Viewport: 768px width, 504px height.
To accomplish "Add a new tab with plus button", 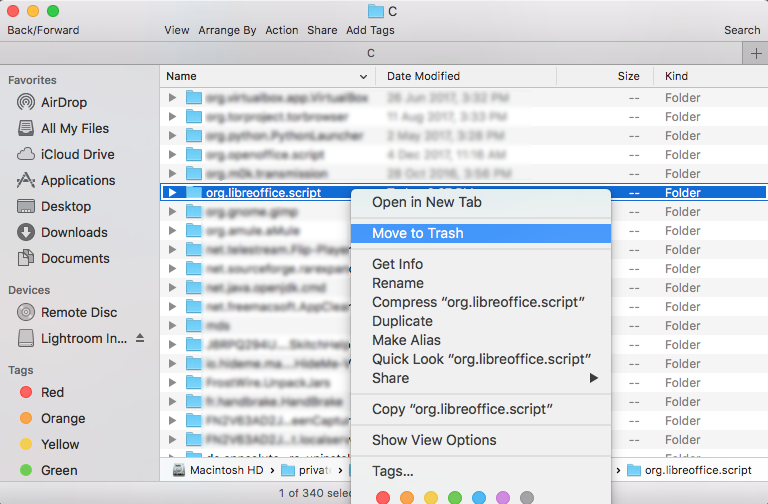I will click(x=756, y=53).
